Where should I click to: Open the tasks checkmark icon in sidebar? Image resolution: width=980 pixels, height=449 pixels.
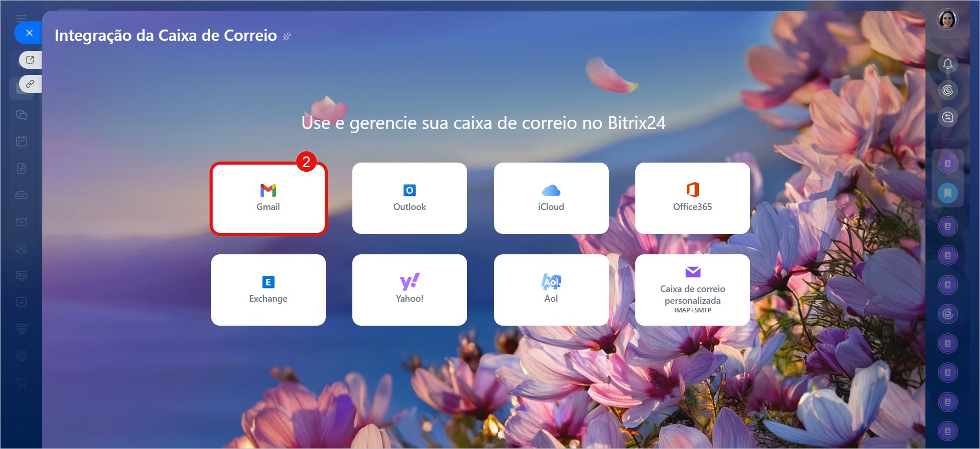(x=21, y=302)
